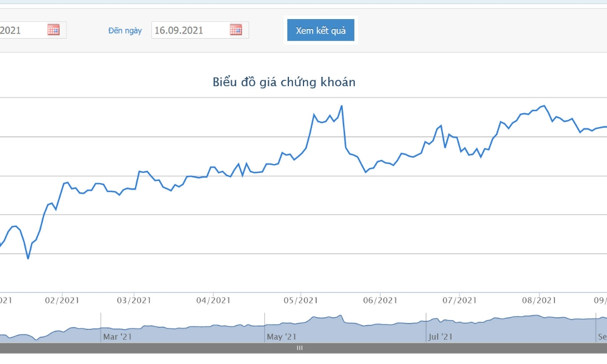Click the 03/2021 axis label
The height and width of the screenshot is (364, 607).
point(134,300)
